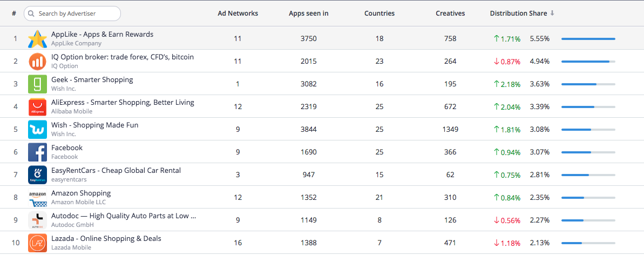Open the Facebook advertiser title
The image size is (644, 255).
[x=67, y=147]
